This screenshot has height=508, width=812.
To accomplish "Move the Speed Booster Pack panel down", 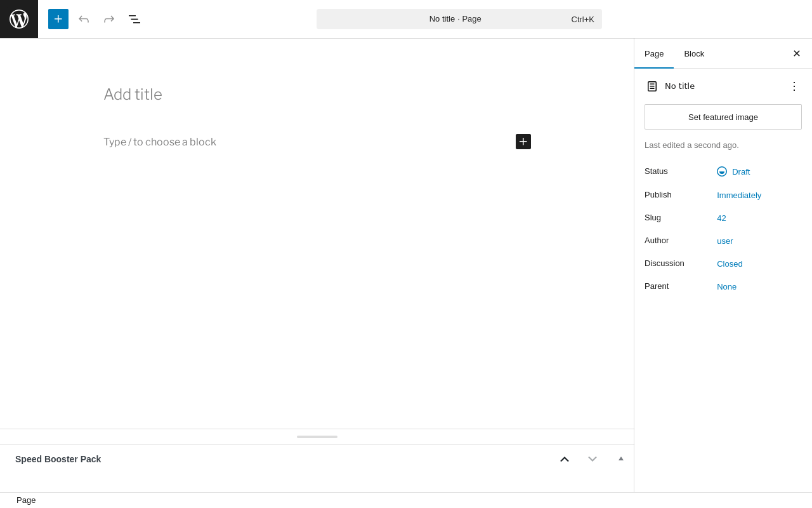I will tap(593, 459).
